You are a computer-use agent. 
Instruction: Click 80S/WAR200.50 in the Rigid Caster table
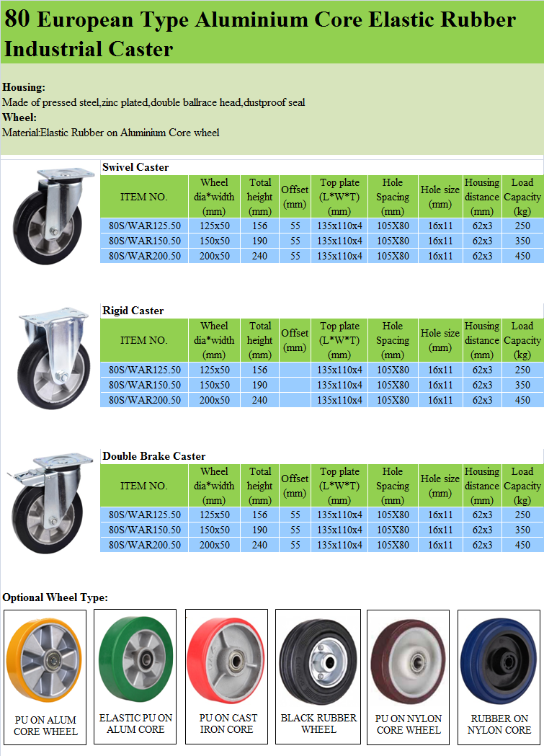point(145,400)
